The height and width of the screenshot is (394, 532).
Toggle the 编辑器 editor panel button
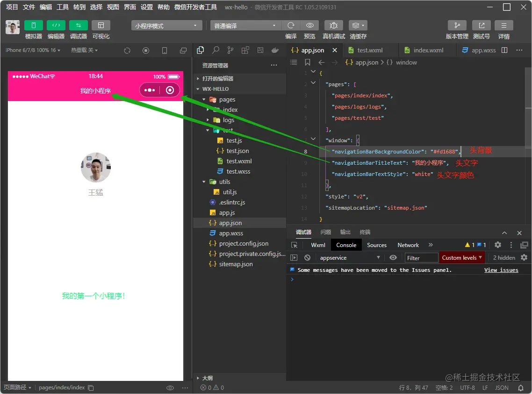[x=56, y=25]
